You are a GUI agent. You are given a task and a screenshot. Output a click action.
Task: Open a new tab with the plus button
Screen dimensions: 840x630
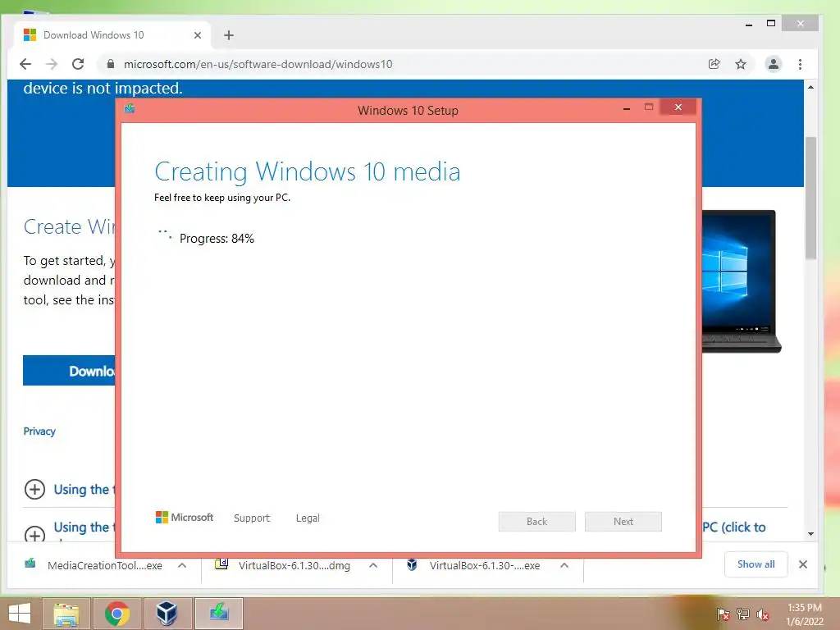(x=229, y=35)
